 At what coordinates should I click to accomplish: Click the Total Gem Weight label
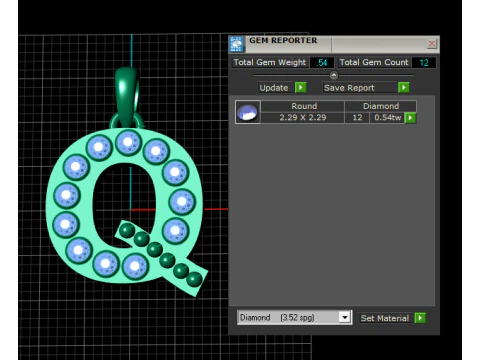[270, 63]
